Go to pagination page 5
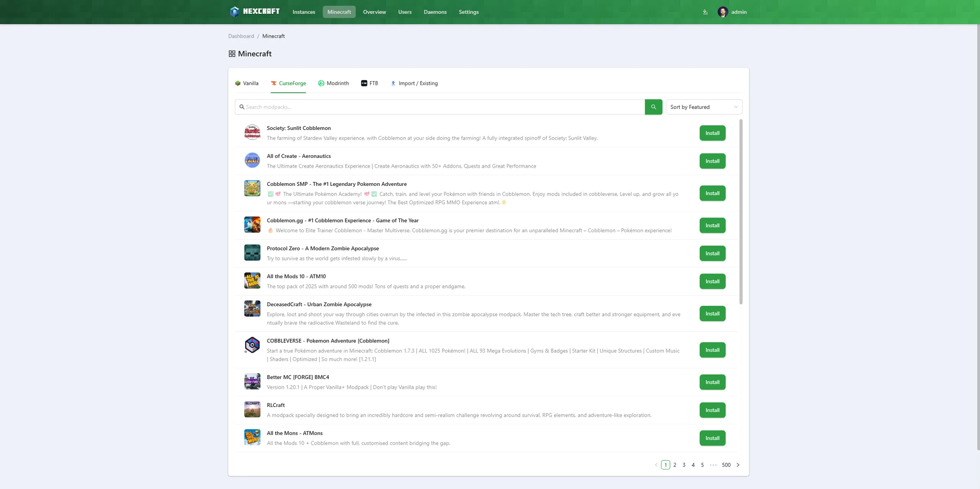This screenshot has height=489, width=980. (702, 465)
